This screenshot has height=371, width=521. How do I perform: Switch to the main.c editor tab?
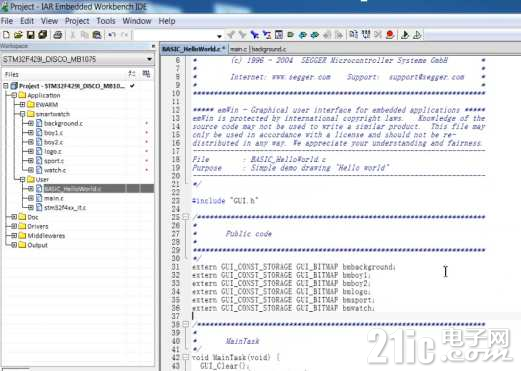point(238,49)
